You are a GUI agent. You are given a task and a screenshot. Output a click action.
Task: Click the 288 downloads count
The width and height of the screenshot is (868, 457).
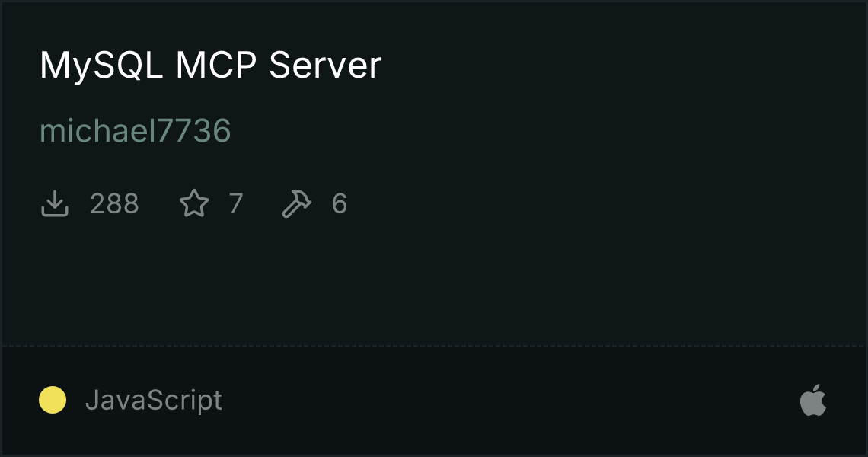point(114,203)
